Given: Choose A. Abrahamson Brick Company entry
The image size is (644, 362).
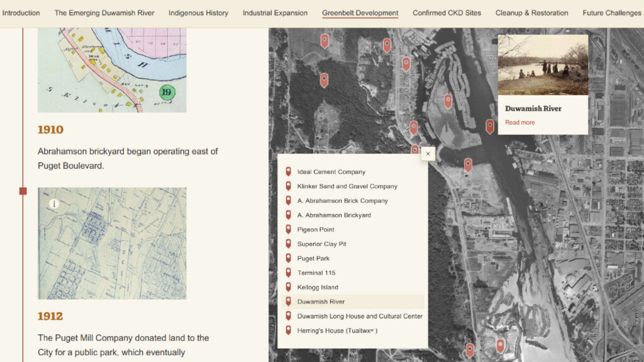Looking at the screenshot, I should coord(343,201).
